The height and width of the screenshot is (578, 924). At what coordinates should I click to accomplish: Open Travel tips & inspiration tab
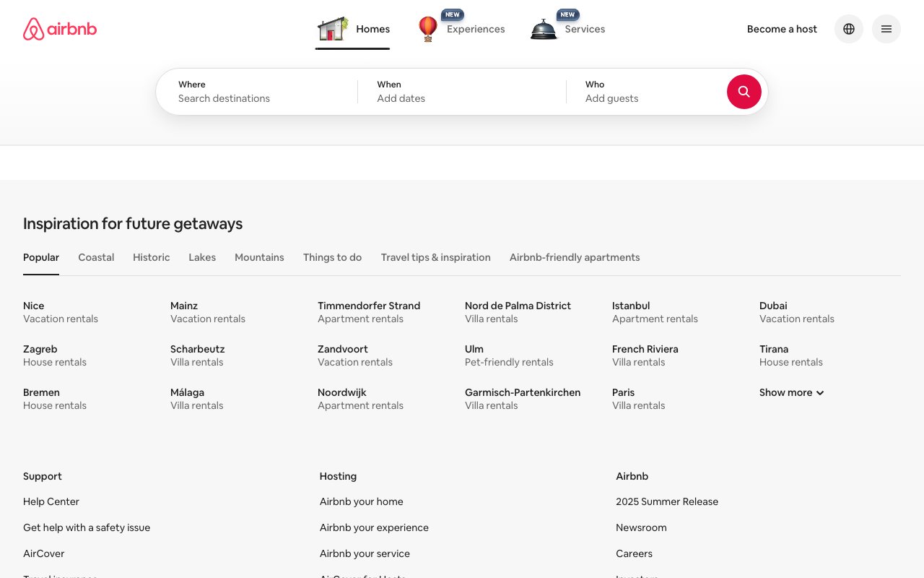[x=436, y=257]
